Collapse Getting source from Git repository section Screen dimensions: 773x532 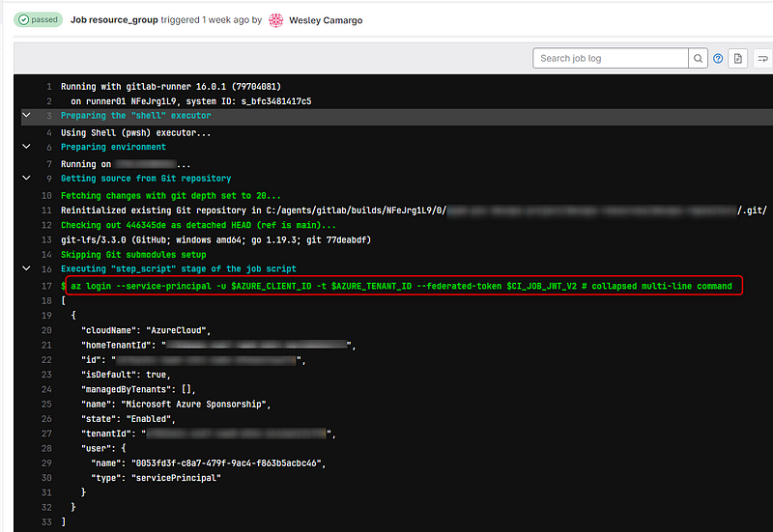click(x=27, y=178)
